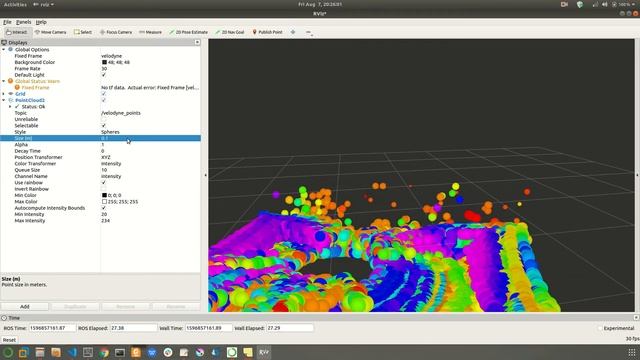Choose the Focus Camera tool
This screenshot has width=640, height=360.
pyautogui.click(x=116, y=32)
